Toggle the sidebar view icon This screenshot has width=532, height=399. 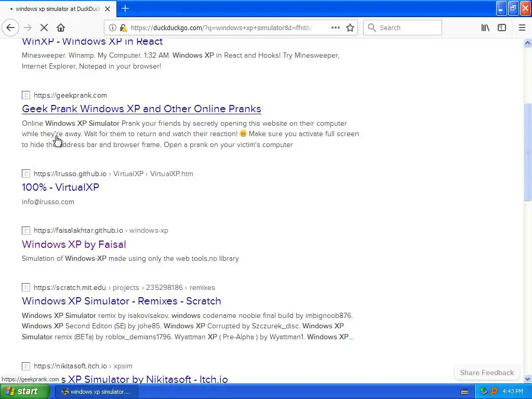[x=502, y=28]
